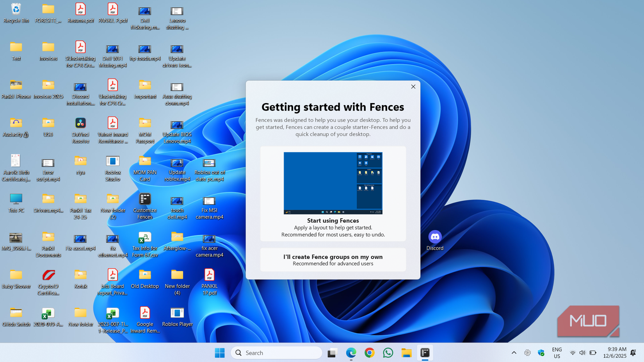Image resolution: width=644 pixels, height=362 pixels.
Task: Expand the hidden system tray icons chevron
Action: pyautogui.click(x=514, y=353)
